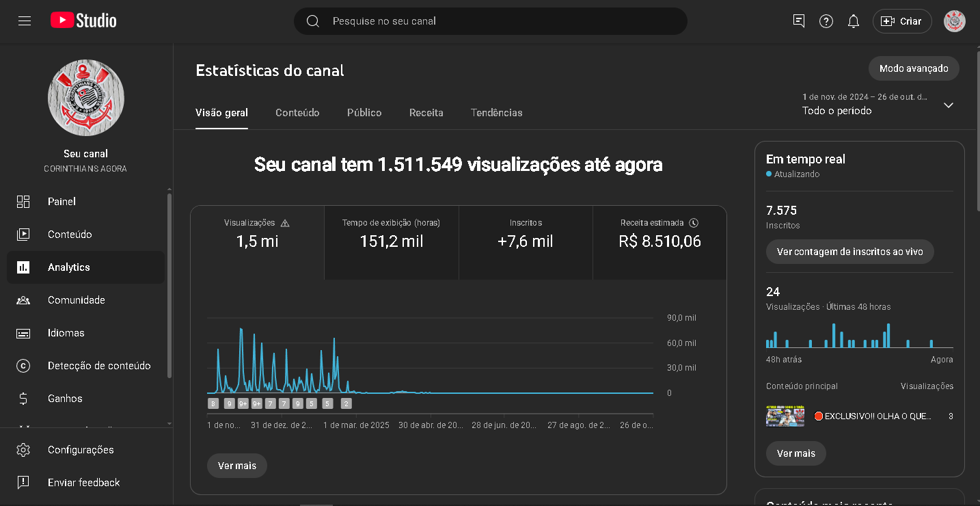Click the warning triangle beside Visualizações
Viewport: 980px width, 506px height.
point(285,223)
